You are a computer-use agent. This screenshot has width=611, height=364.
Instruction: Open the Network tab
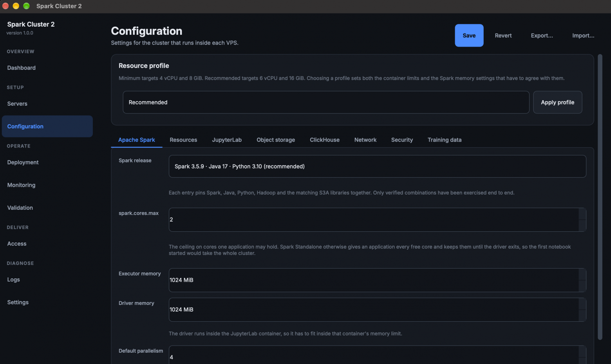tap(365, 140)
